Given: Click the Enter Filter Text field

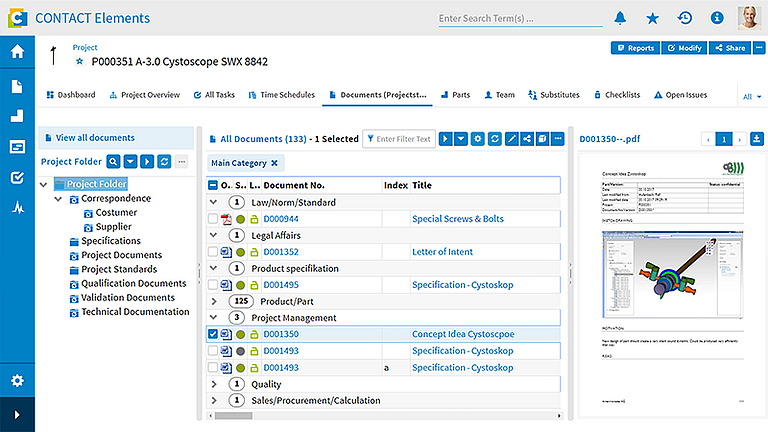Looking at the screenshot, I should pos(399,139).
